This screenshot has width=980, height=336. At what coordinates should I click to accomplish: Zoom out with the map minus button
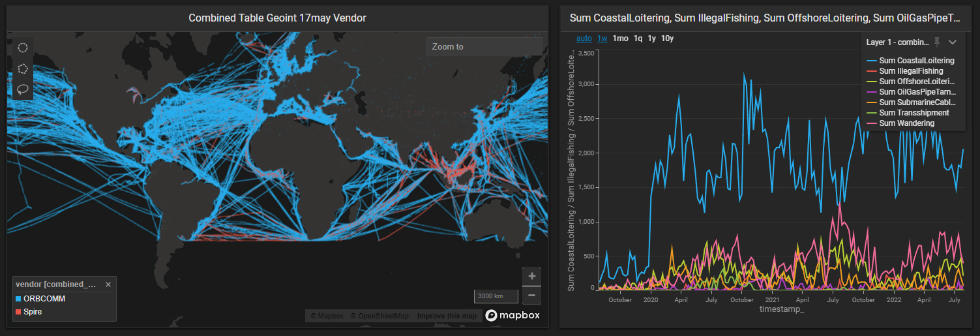531,295
